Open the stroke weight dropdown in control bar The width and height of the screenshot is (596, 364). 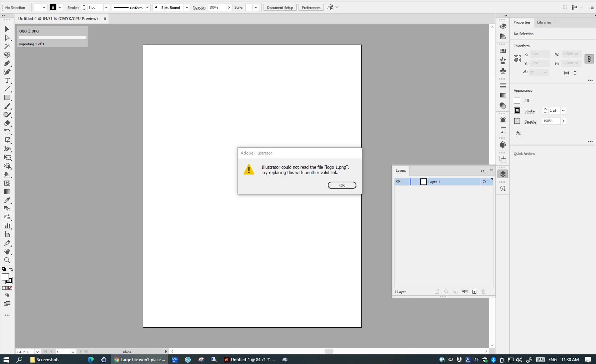(106, 7)
